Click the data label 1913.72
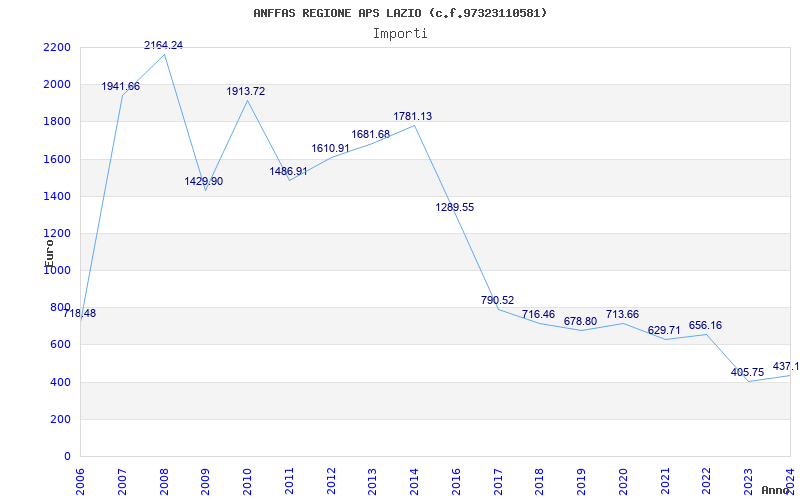Image resolution: width=800 pixels, height=500 pixels. click(246, 91)
